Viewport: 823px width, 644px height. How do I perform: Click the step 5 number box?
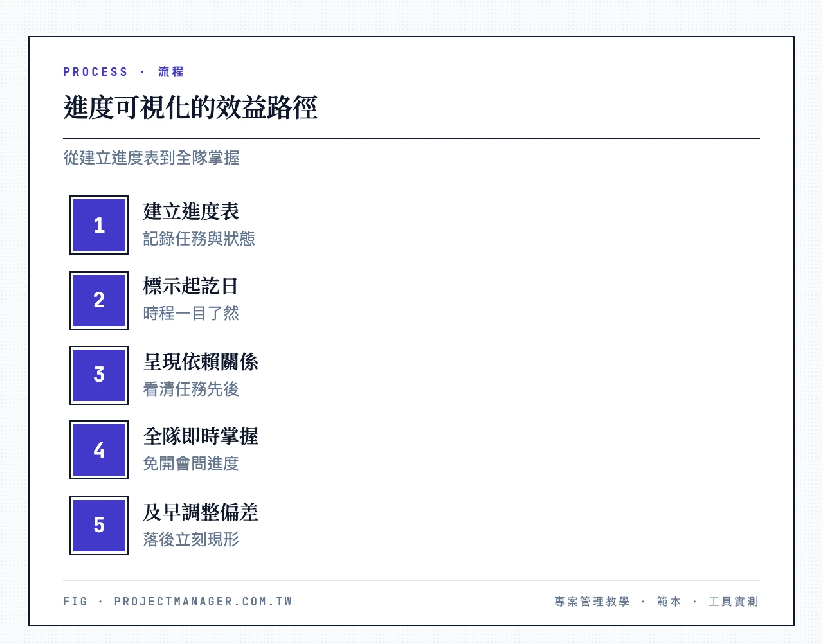click(x=99, y=526)
